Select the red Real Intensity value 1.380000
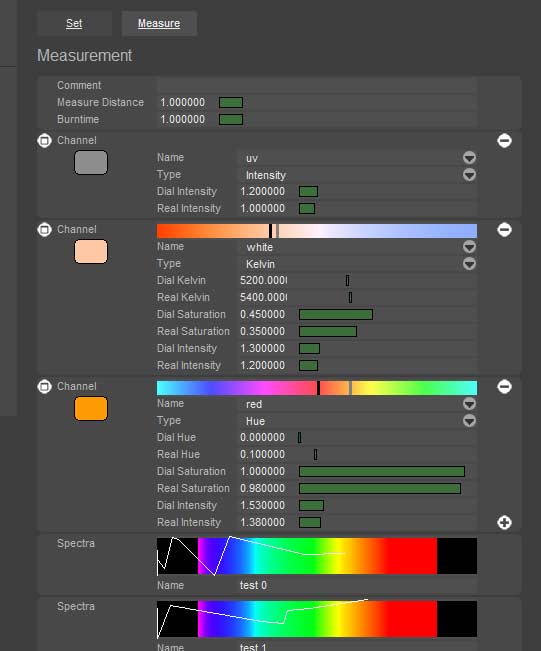Screen dimensions: 541x651 (262, 522)
